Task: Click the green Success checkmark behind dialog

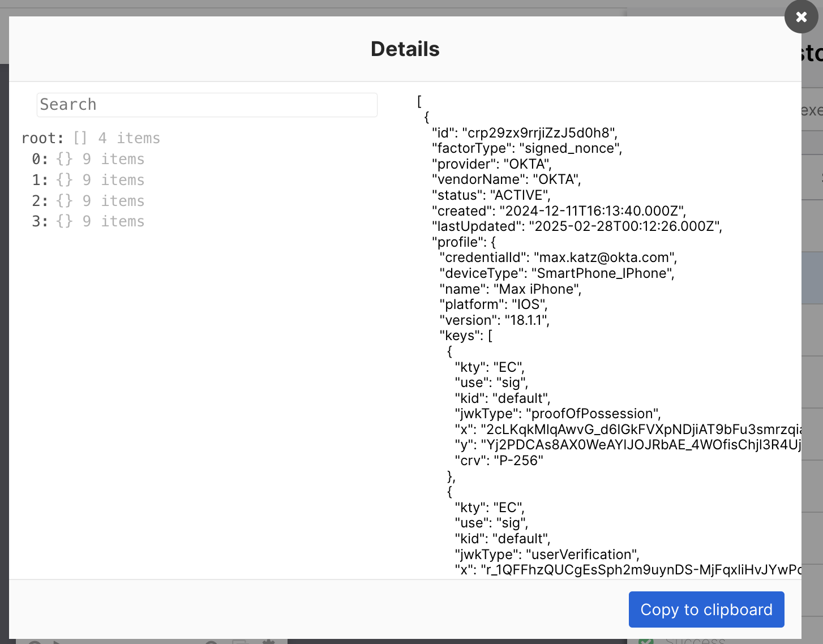Action: click(x=646, y=641)
